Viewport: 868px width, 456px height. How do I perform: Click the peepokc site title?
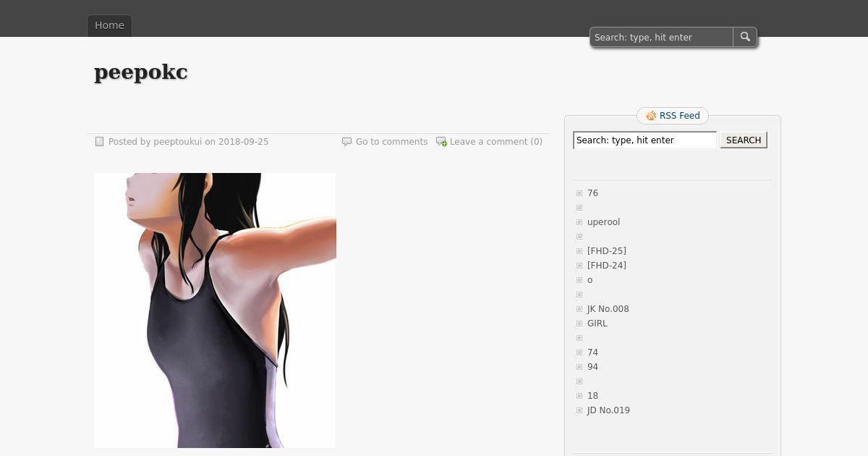[x=141, y=72]
